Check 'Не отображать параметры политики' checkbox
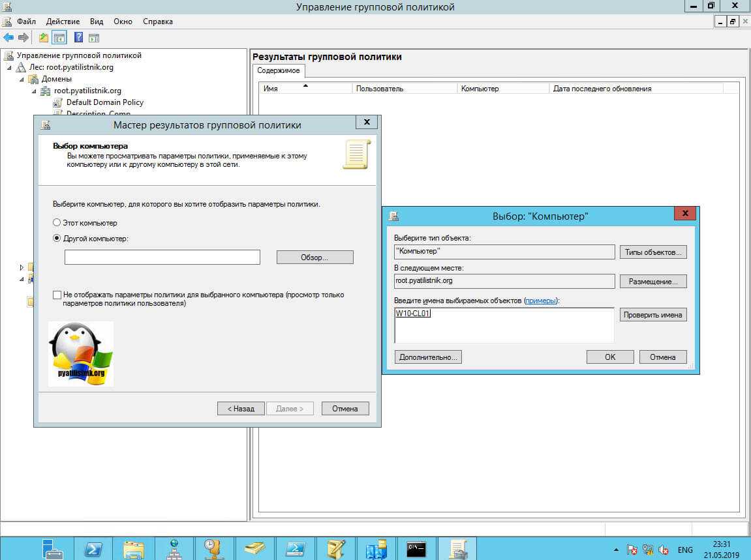The width and height of the screenshot is (751, 560). tap(57, 295)
